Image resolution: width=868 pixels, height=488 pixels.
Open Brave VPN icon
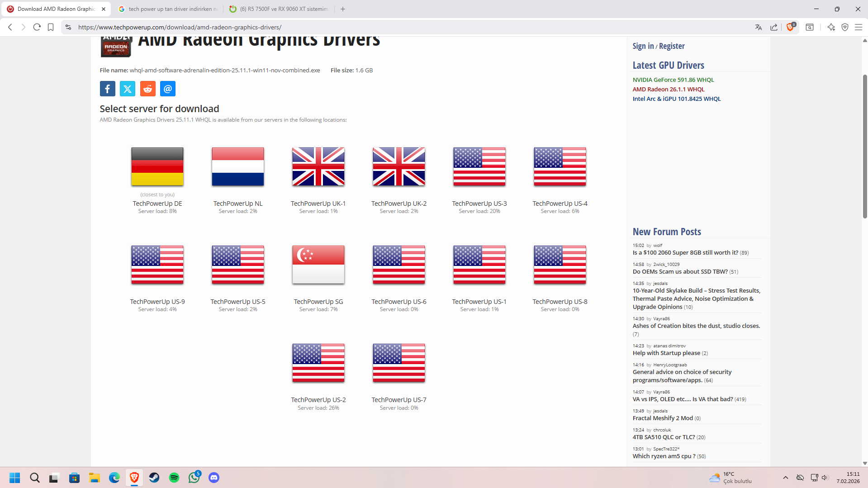(x=845, y=27)
